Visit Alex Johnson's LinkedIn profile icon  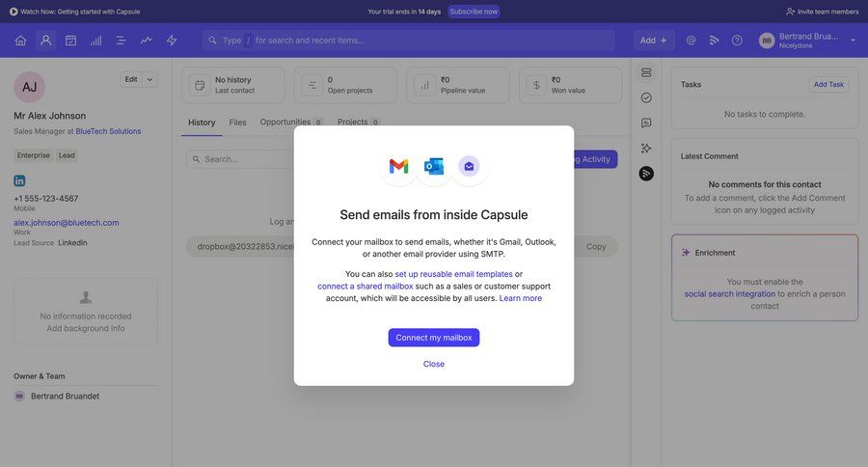tap(19, 180)
